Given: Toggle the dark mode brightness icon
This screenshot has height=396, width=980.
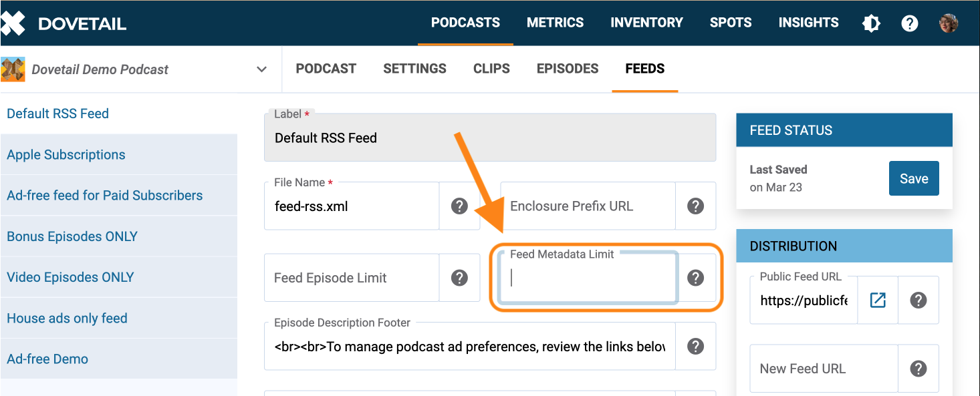Looking at the screenshot, I should [x=871, y=23].
